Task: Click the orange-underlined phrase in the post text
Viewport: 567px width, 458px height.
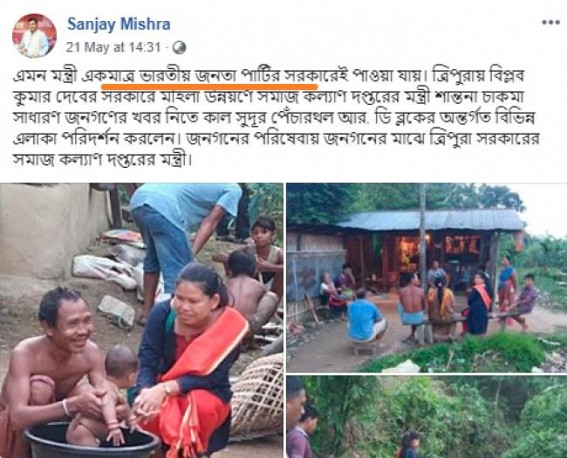Action: tap(209, 77)
